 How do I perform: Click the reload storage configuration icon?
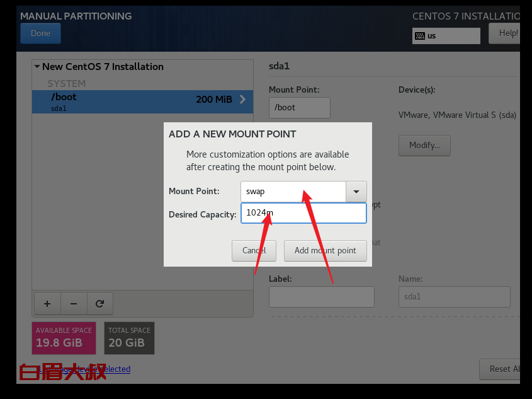point(99,304)
